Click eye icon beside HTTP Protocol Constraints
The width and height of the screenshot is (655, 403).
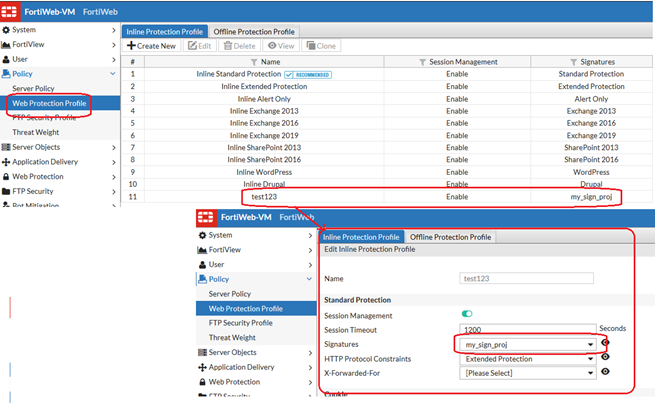(x=605, y=358)
